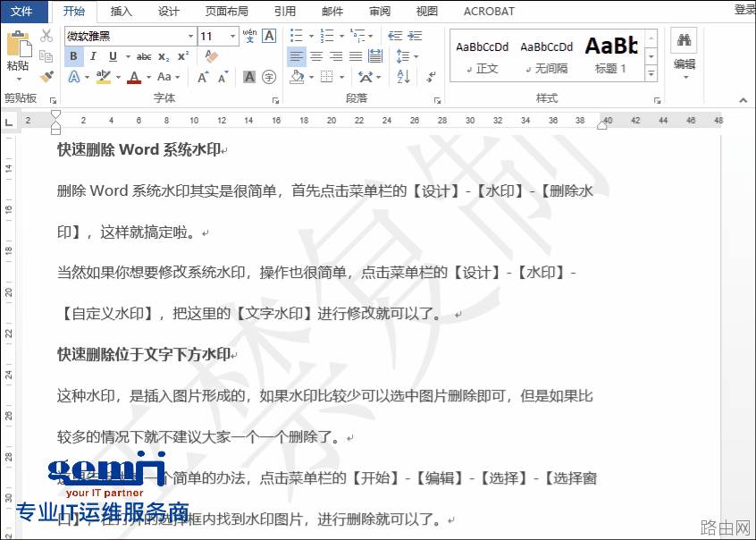Open Font dialog launcher
This screenshot has height=540, width=756.
276,100
